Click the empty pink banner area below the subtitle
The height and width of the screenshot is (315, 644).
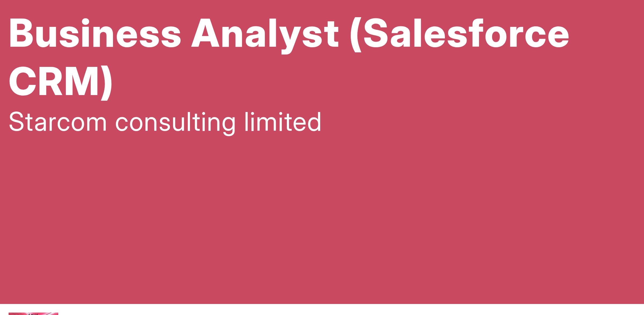[322, 215]
